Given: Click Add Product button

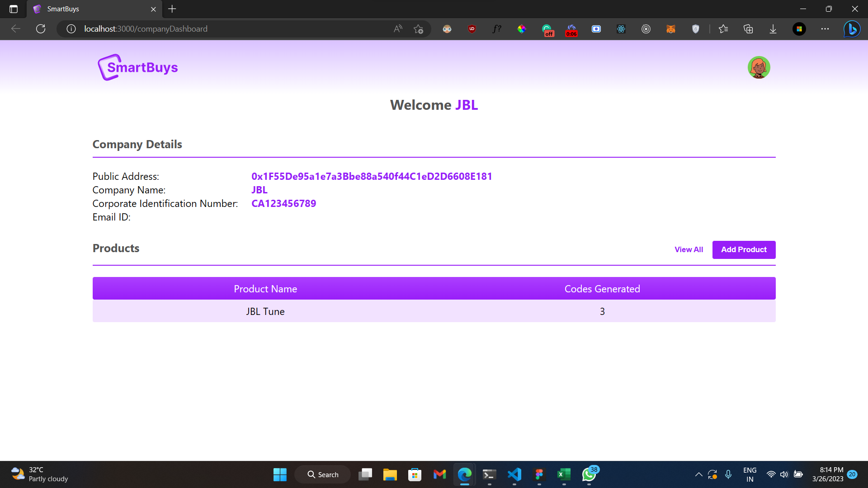Looking at the screenshot, I should coord(744,249).
